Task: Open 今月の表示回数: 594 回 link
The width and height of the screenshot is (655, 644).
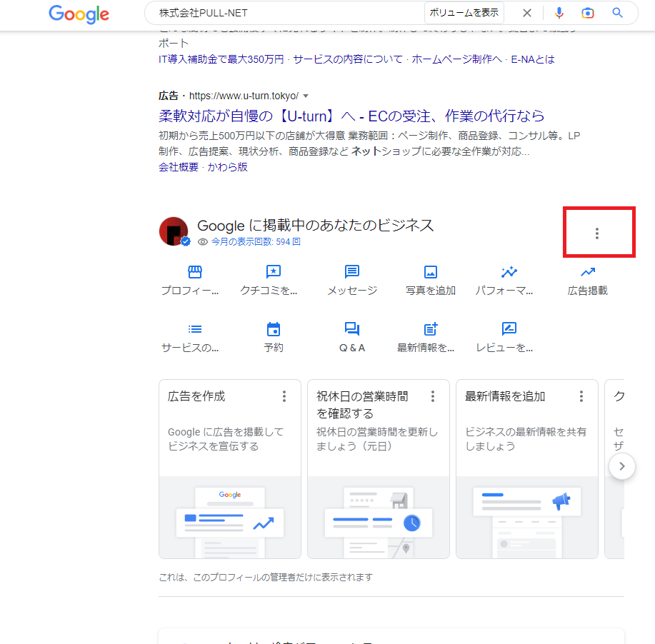Action: [x=256, y=242]
